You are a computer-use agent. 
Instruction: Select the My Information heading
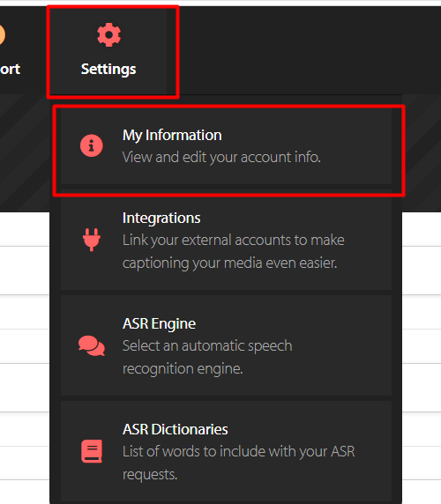coord(172,135)
